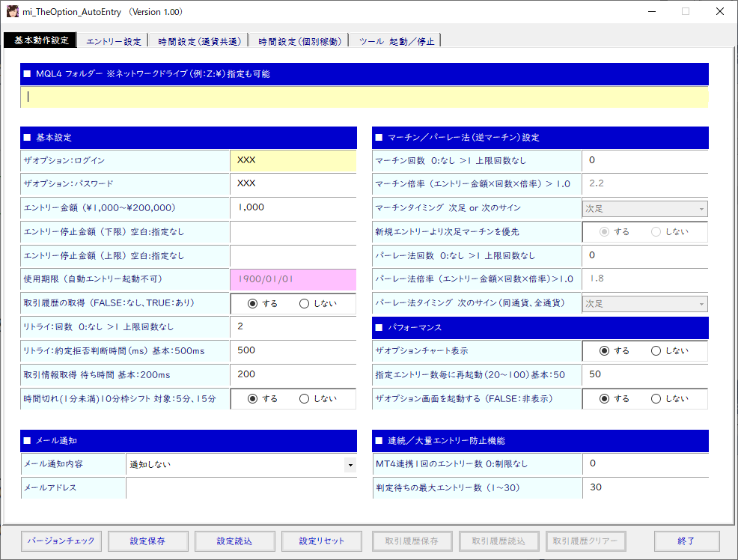Click the バージョンチェック button
738x560 pixels.
pos(61,541)
